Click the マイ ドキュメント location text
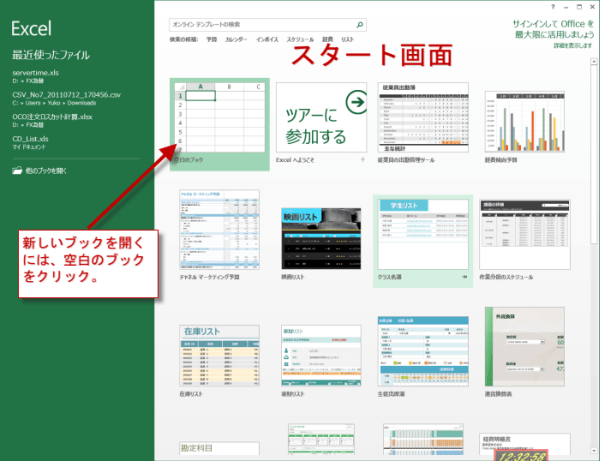Image resolution: width=600 pixels, height=461 pixels. (x=29, y=147)
